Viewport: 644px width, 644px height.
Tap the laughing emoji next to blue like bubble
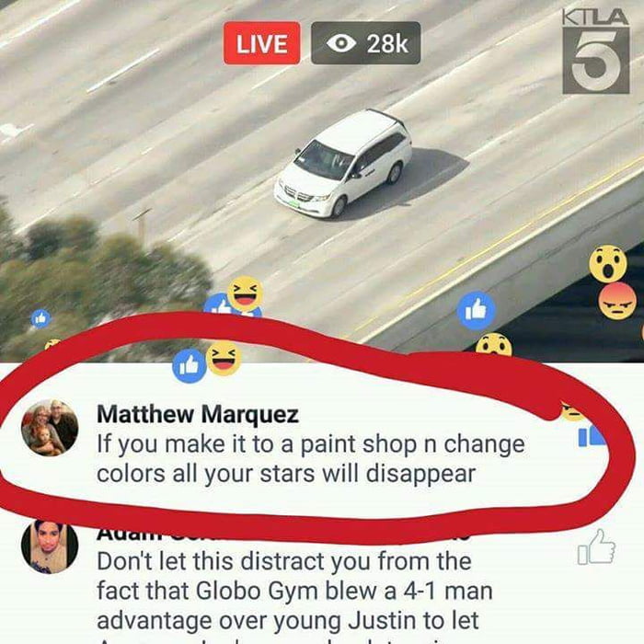tap(224, 358)
